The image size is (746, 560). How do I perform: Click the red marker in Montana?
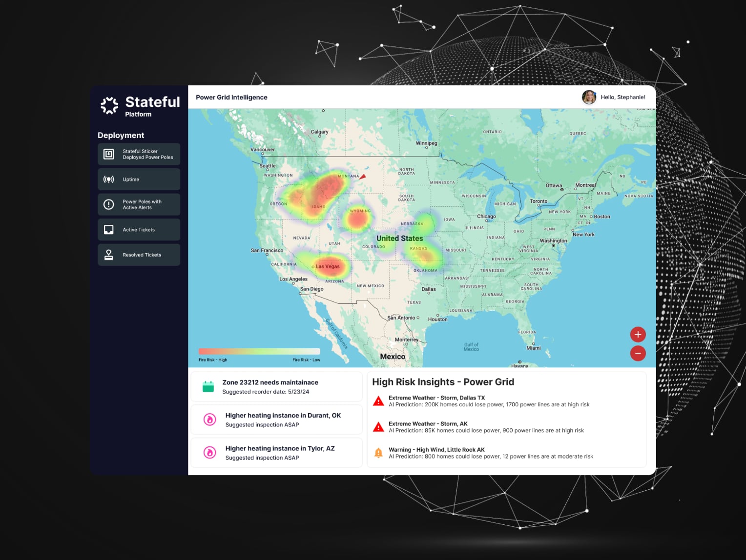363,177
